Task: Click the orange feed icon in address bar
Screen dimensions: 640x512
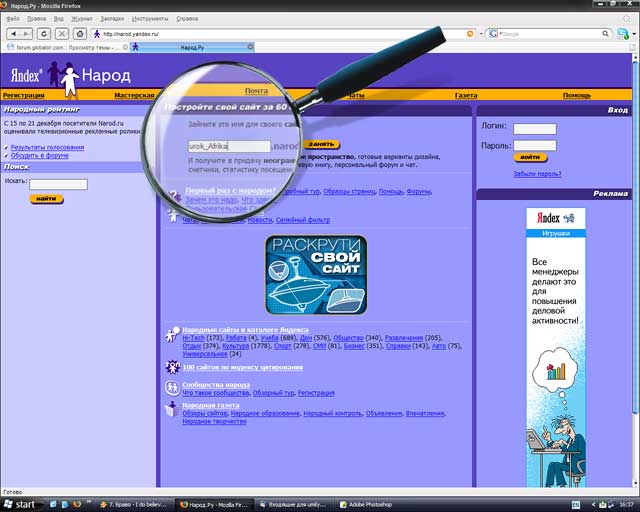Action: click(x=470, y=34)
